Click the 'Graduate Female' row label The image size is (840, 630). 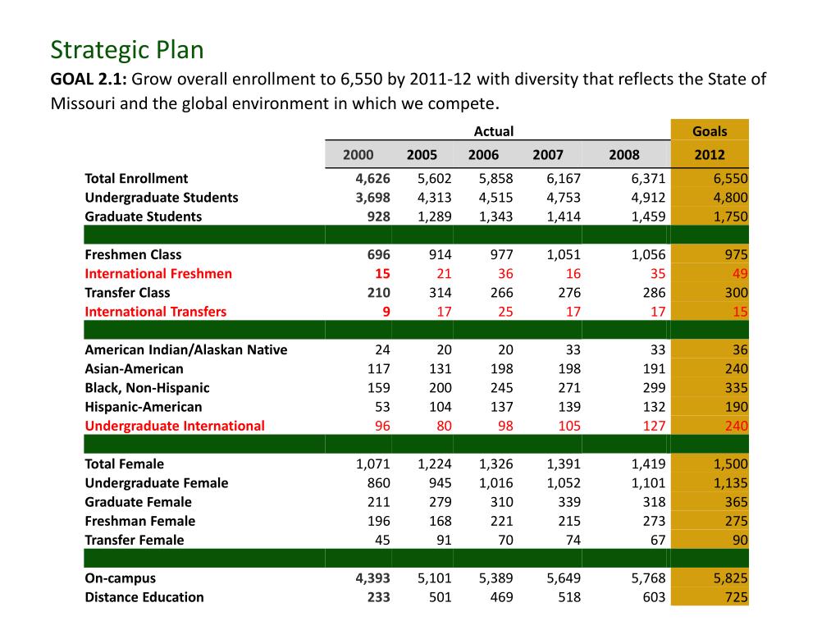click(138, 502)
